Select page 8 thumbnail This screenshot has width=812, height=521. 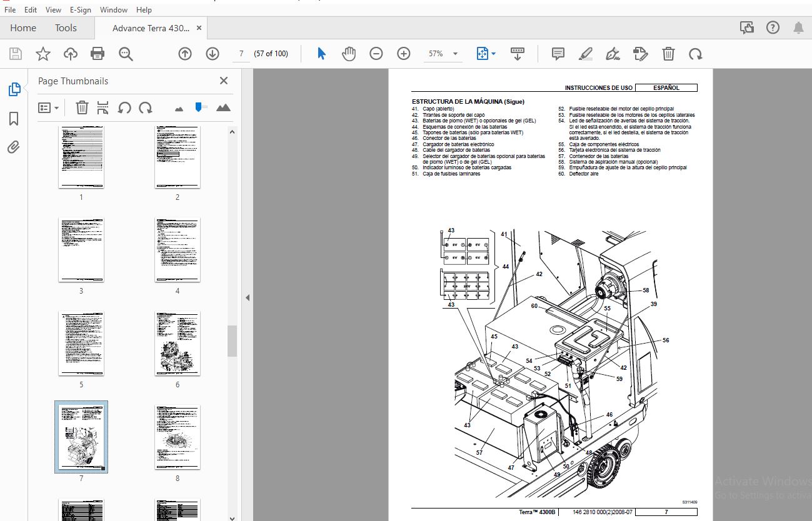click(x=178, y=437)
